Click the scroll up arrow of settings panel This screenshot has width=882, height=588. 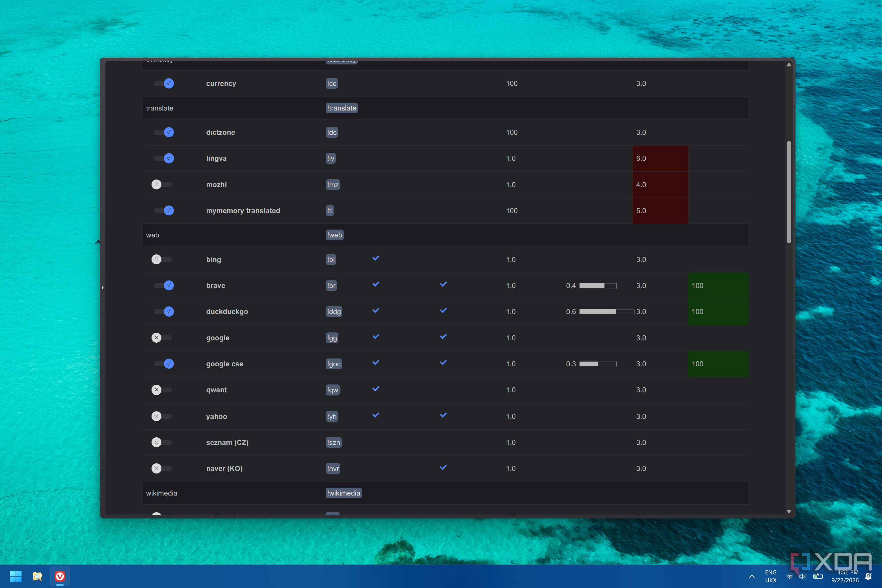pyautogui.click(x=789, y=65)
